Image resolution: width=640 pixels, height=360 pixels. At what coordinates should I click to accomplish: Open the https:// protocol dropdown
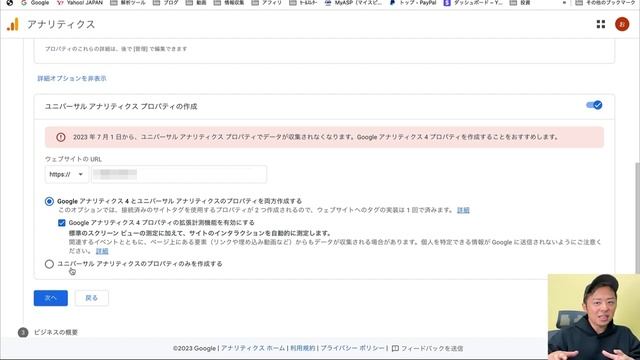click(67, 174)
